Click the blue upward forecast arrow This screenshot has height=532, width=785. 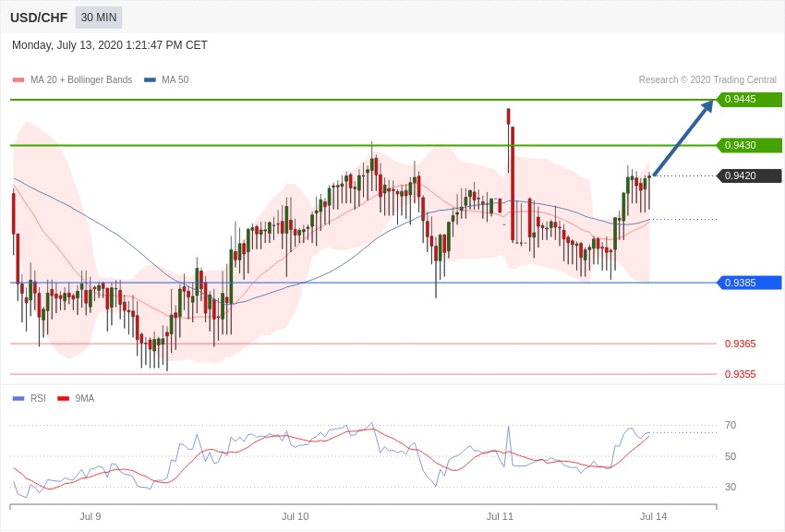click(683, 138)
